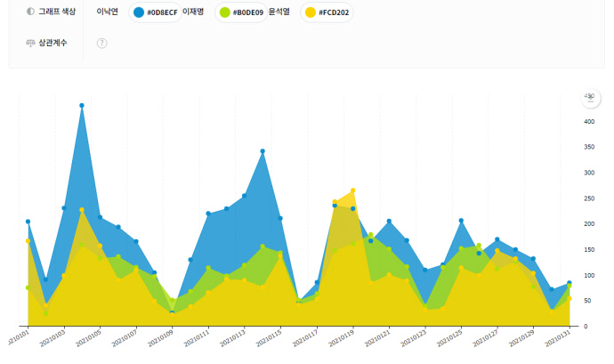Click the 윤석열 series label
The width and height of the screenshot is (614, 364).
[280, 12]
